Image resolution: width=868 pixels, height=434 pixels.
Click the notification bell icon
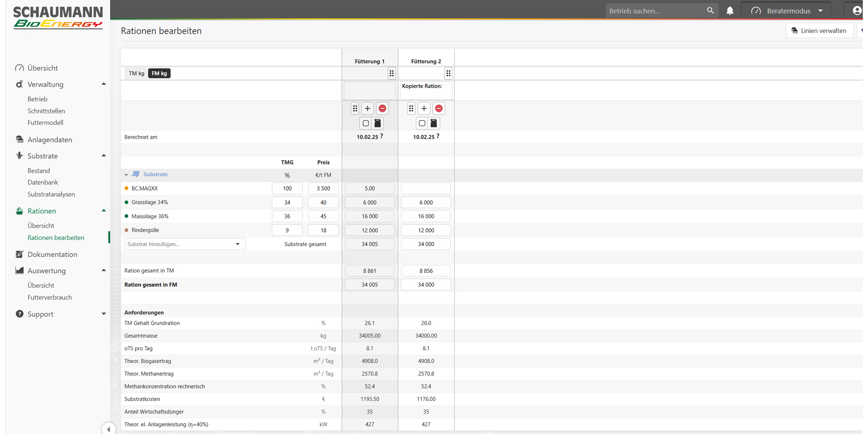pyautogui.click(x=730, y=11)
